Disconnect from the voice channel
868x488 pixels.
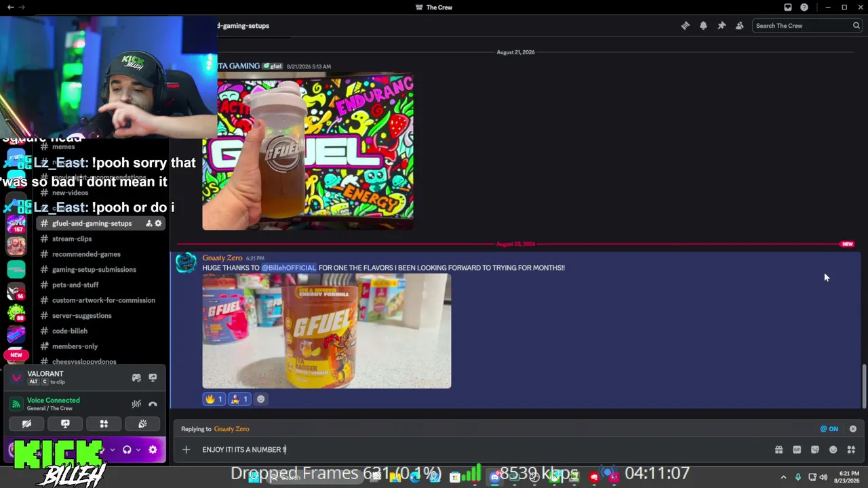point(153,404)
